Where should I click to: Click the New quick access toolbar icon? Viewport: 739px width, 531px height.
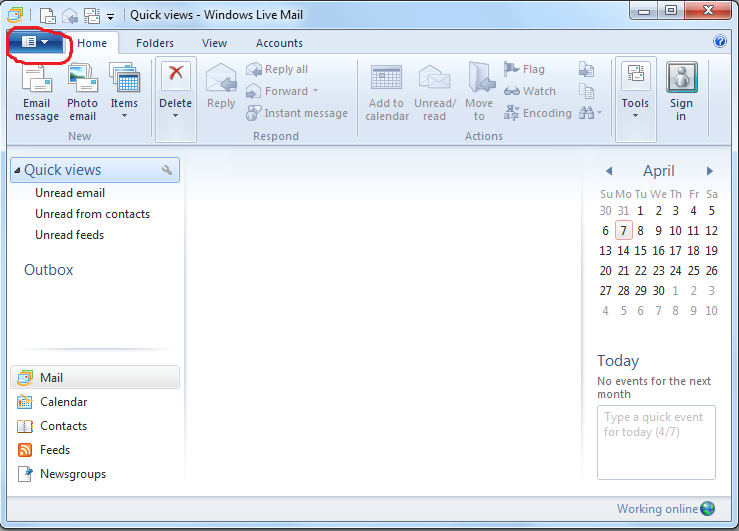coord(47,16)
